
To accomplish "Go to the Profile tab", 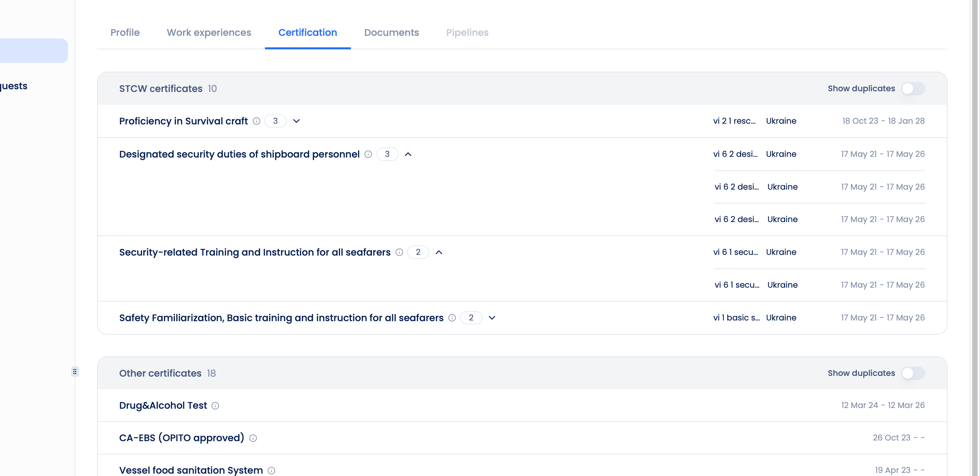I will click(125, 33).
